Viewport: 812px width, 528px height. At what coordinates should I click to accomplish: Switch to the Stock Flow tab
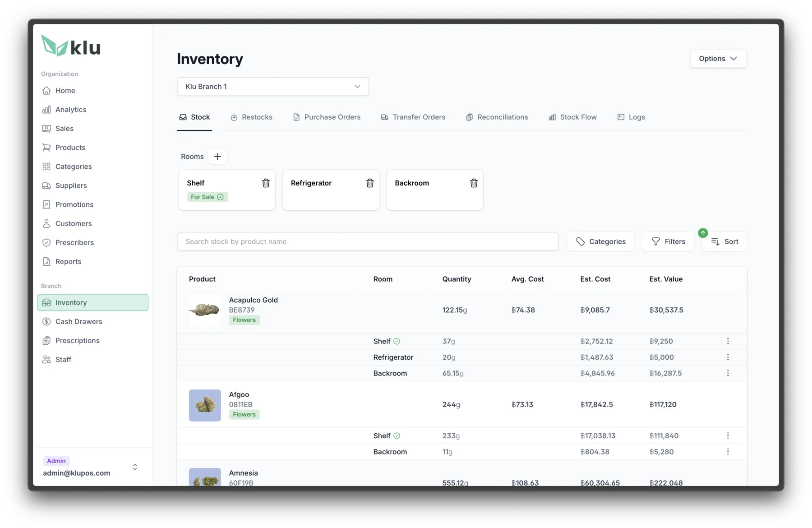(x=572, y=117)
